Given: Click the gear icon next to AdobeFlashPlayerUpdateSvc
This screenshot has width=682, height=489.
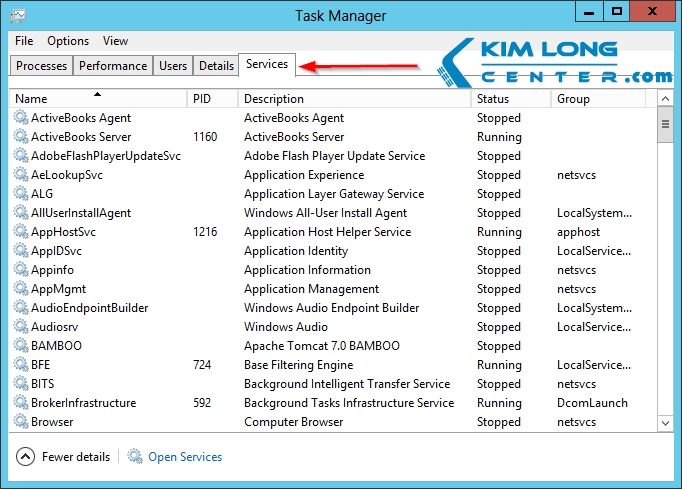Looking at the screenshot, I should [21, 156].
